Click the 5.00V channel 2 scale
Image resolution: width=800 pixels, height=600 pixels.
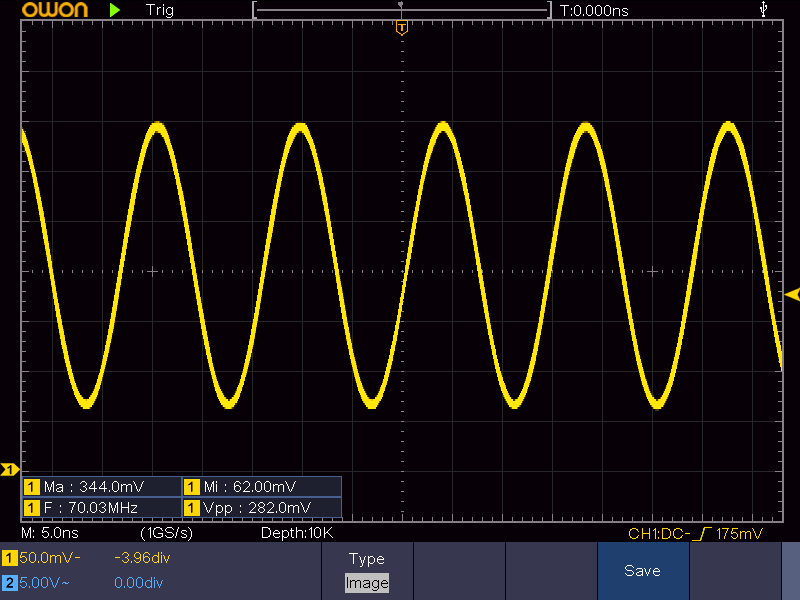pos(44,583)
